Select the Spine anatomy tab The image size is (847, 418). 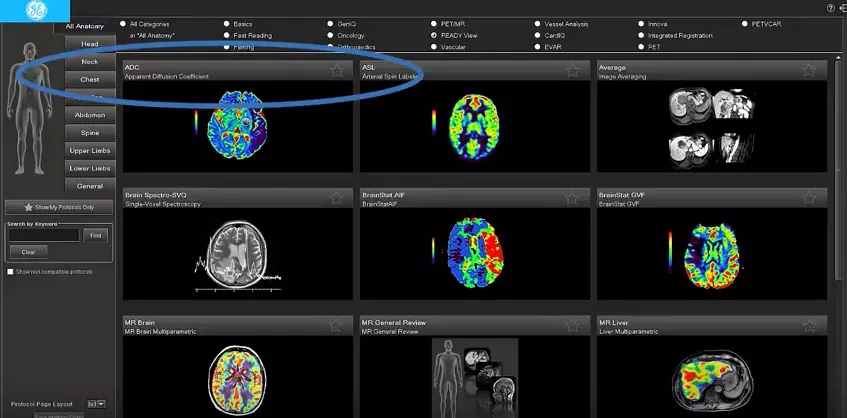click(x=90, y=133)
